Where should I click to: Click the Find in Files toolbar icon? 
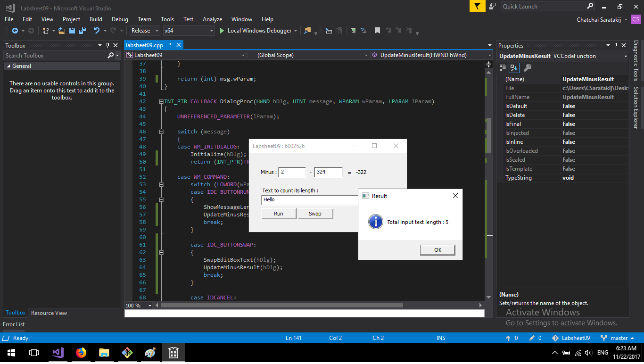point(307,31)
